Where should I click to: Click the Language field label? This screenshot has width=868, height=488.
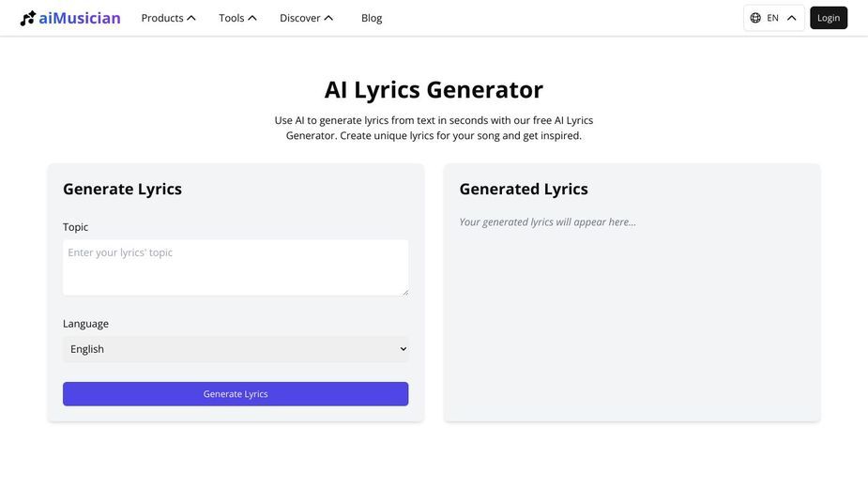[85, 324]
